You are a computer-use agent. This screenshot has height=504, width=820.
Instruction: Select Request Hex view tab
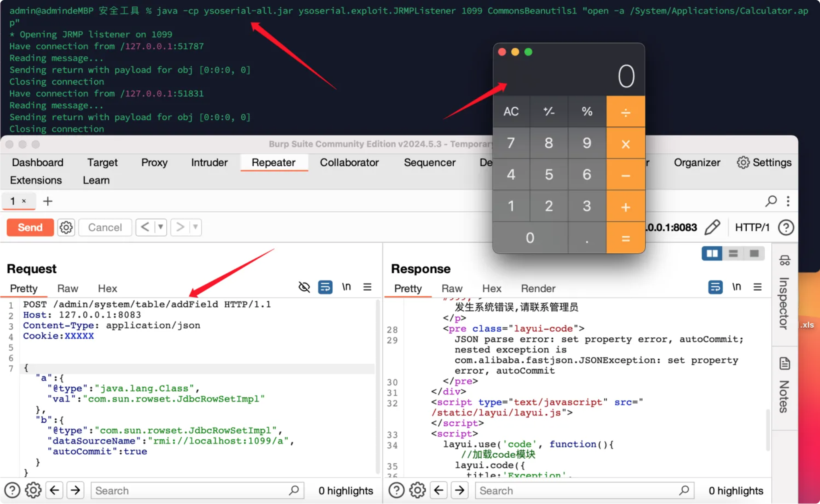click(108, 288)
